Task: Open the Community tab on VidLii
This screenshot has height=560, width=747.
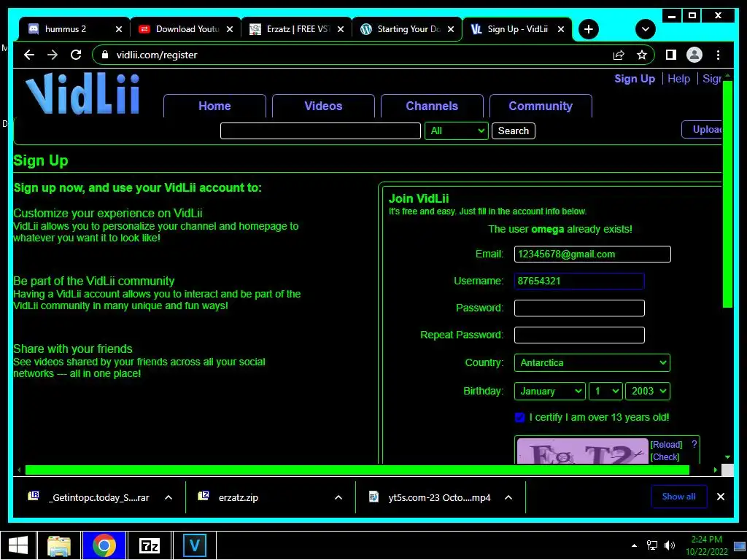Action: pyautogui.click(x=541, y=106)
